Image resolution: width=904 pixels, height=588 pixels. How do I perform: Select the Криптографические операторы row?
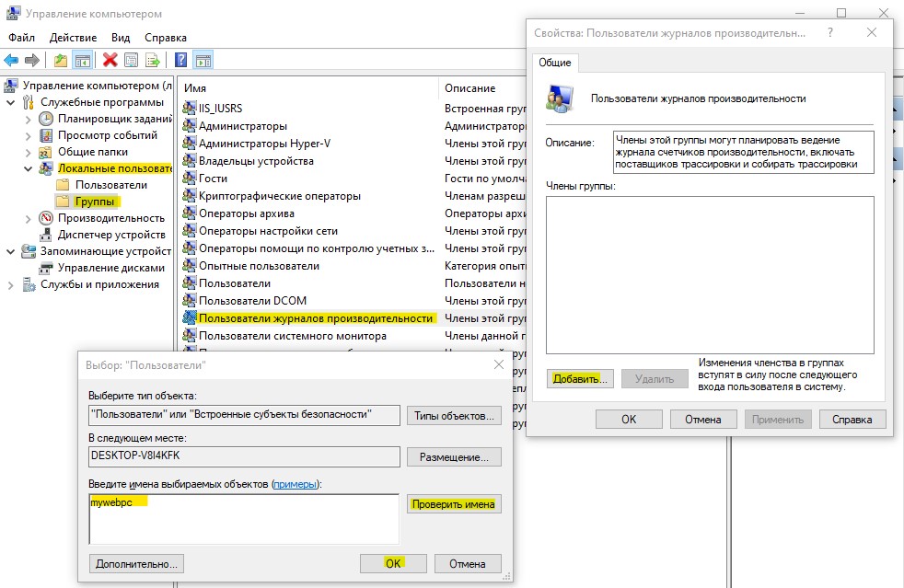tap(354, 196)
